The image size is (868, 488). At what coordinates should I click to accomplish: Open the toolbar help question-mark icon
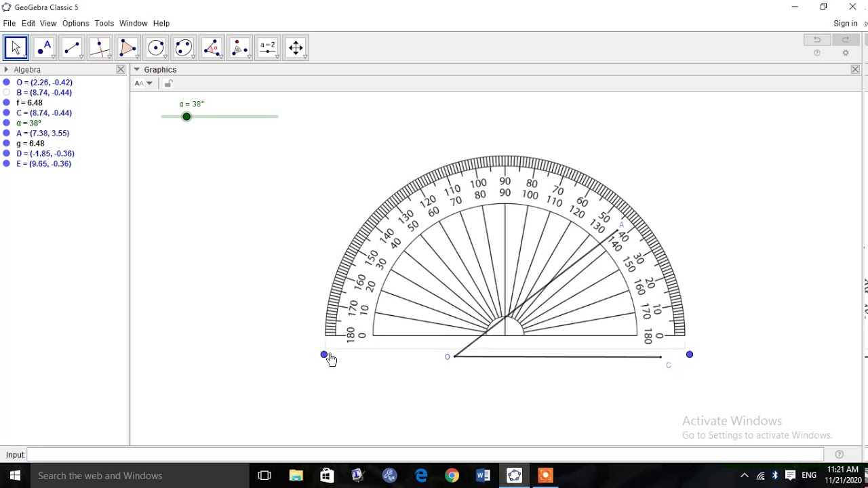tap(817, 53)
